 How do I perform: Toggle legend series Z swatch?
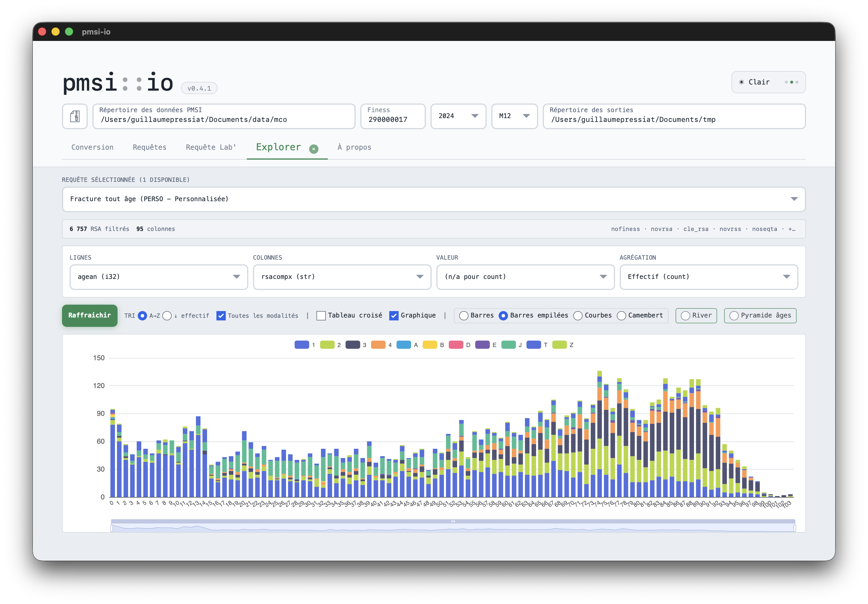click(x=559, y=345)
